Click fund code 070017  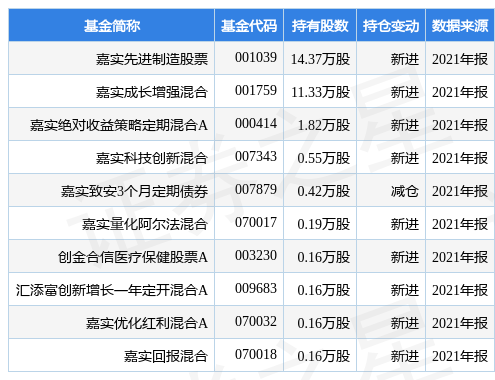tap(256, 223)
